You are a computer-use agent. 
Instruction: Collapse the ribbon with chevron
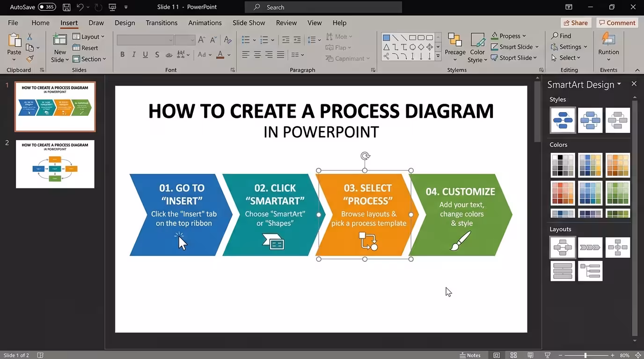tap(637, 70)
